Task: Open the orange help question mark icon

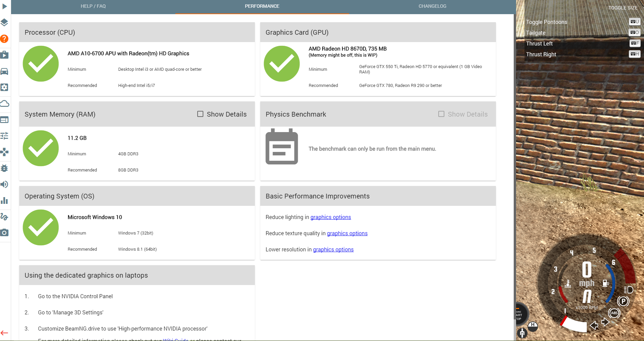Action: click(x=4, y=39)
